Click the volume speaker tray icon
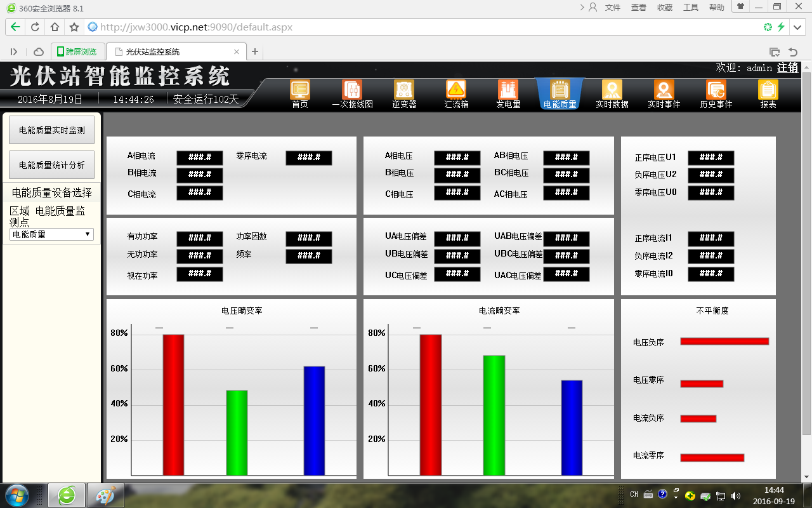The width and height of the screenshot is (812, 508). (736, 495)
